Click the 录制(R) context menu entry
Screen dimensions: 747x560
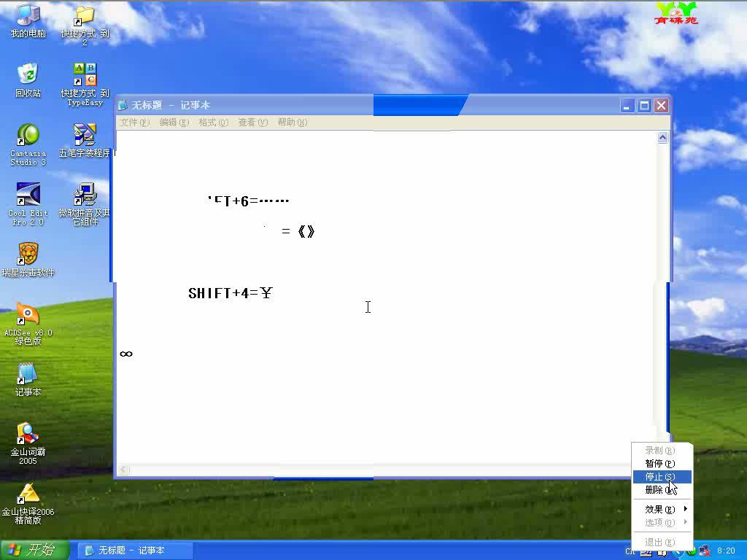pos(662,450)
